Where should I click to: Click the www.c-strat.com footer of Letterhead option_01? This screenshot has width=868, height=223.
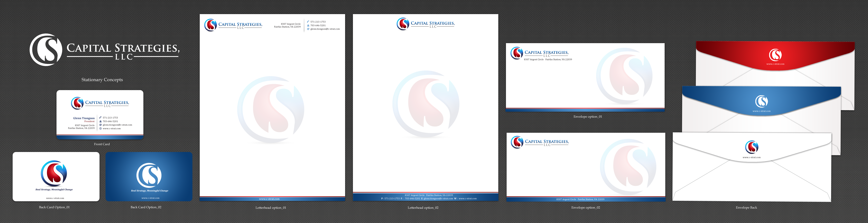coord(269,199)
